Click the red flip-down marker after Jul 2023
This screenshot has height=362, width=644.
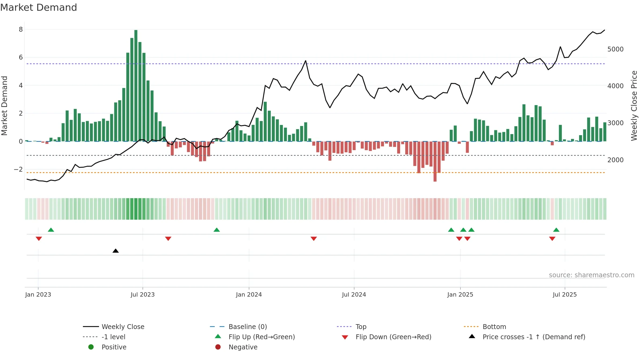point(168,239)
